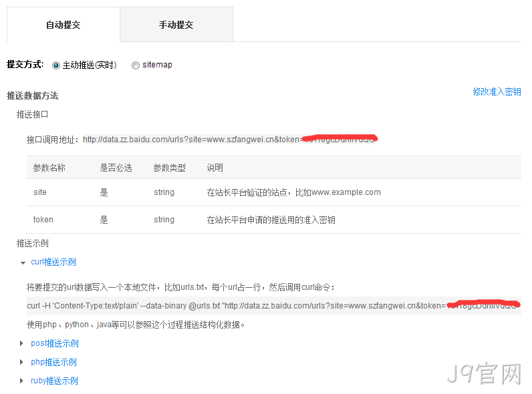Click 'string' type in the site row
The height and width of the screenshot is (394, 532).
pyautogui.click(x=164, y=192)
